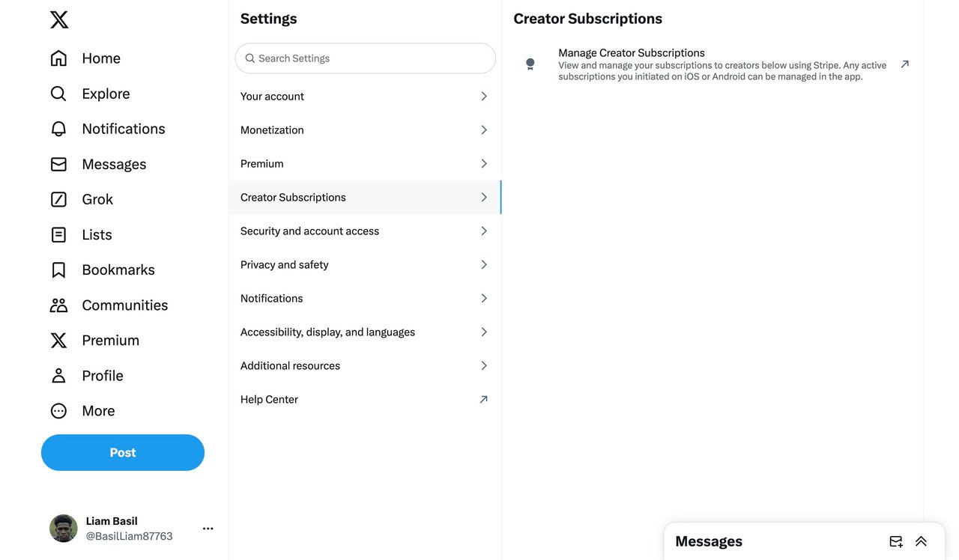959x560 pixels.
Task: Open Accessibility, display, and languages
Action: 365,332
